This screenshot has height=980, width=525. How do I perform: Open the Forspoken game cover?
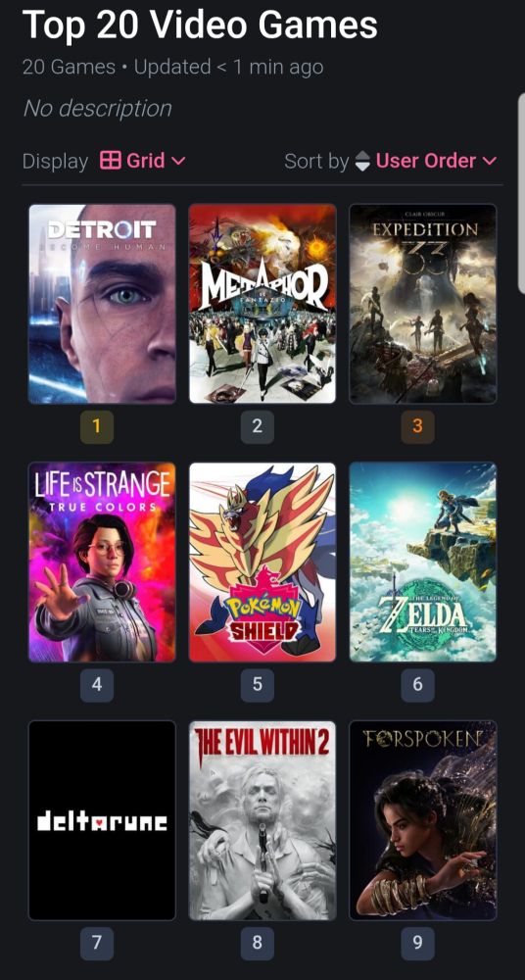click(423, 820)
